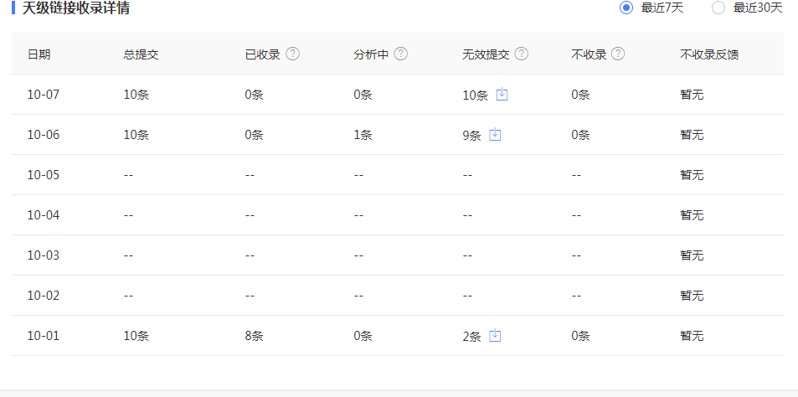Click 8条 indexed count for 10-01
The image size is (798, 397).
(x=254, y=336)
